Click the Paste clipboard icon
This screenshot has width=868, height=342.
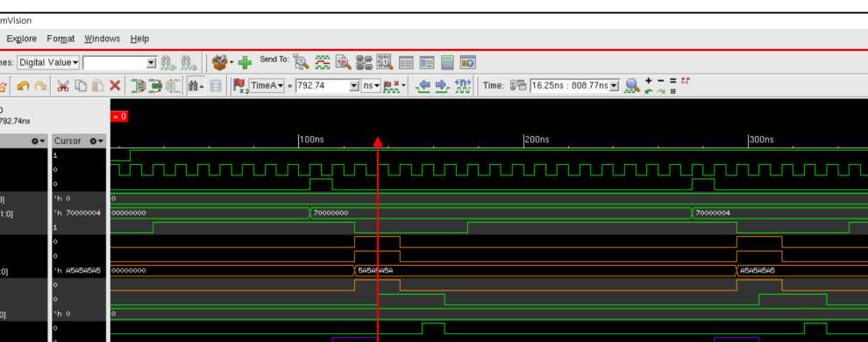pyautogui.click(x=98, y=86)
